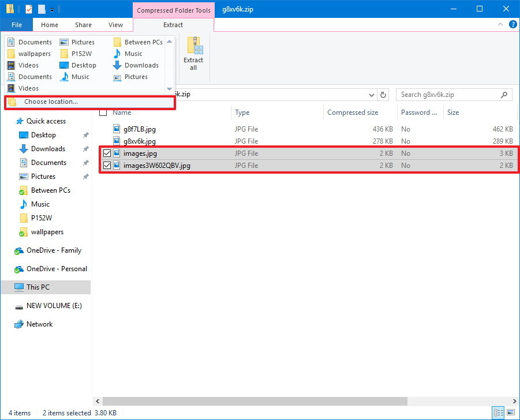Toggle the select all checkbox in header

(103, 112)
